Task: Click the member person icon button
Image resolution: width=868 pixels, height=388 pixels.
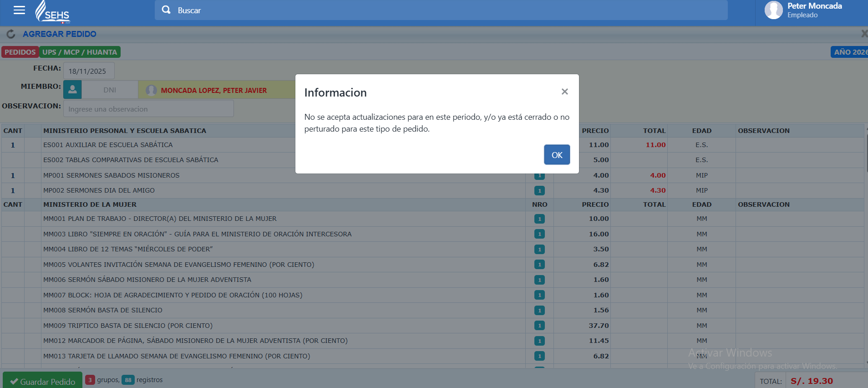Action: click(72, 90)
